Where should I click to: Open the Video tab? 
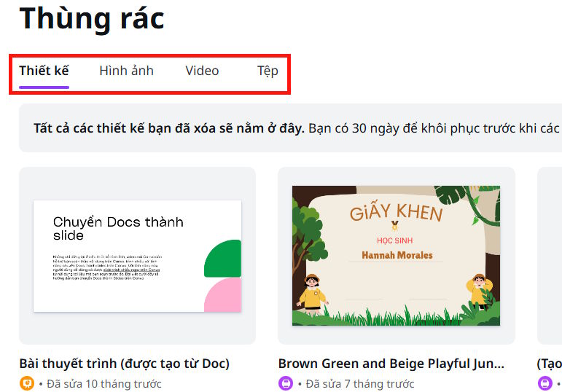click(x=202, y=71)
